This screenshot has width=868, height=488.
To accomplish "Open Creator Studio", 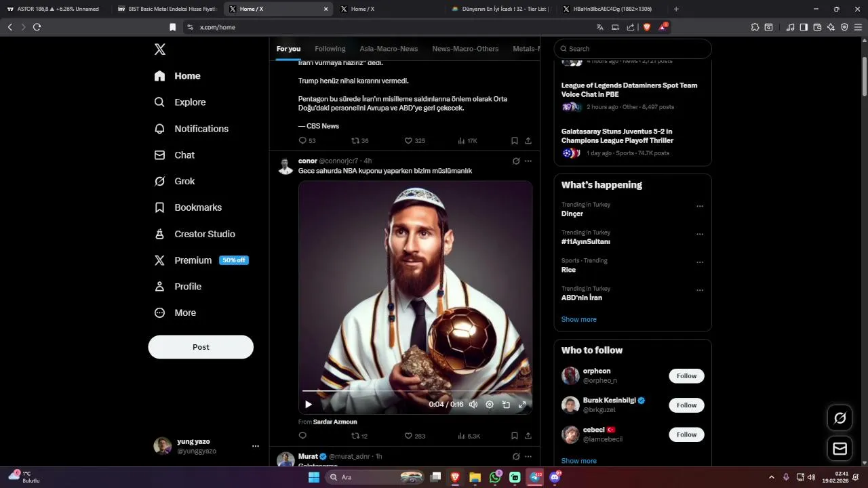I will click(195, 234).
